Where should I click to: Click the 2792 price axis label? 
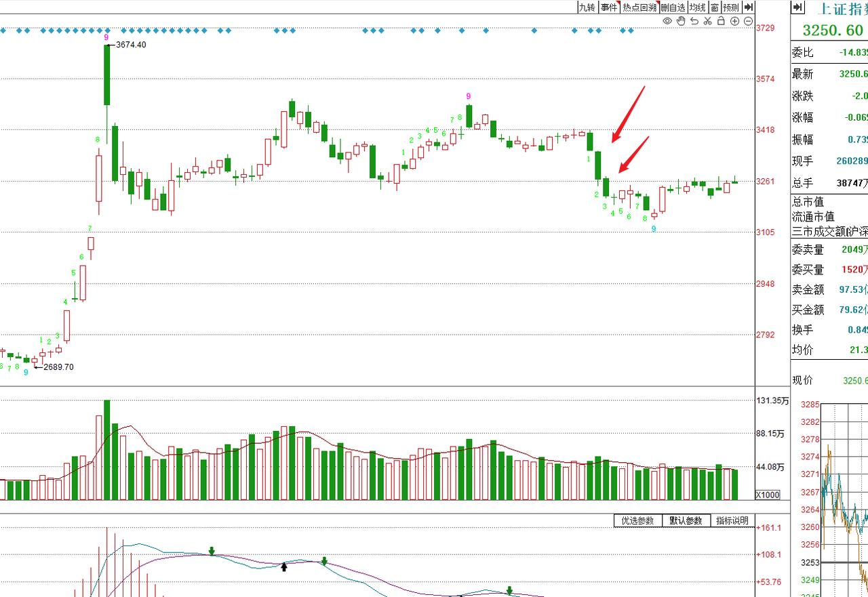pos(766,335)
